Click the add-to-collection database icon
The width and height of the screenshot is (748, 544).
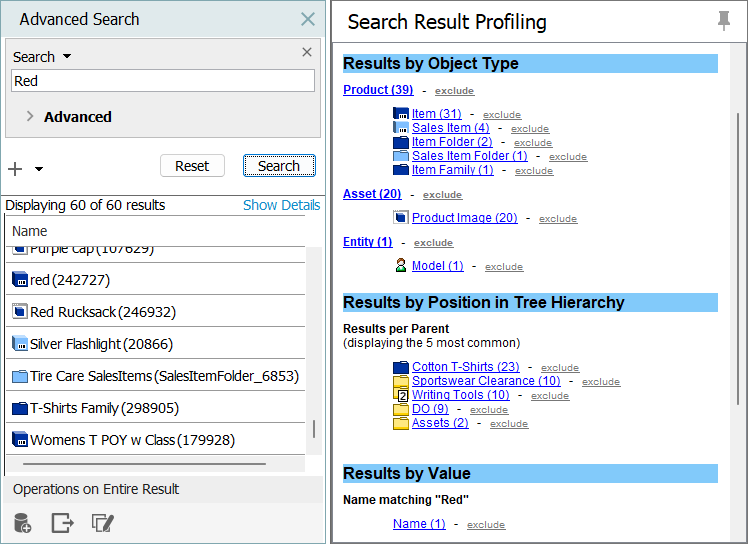point(22,522)
